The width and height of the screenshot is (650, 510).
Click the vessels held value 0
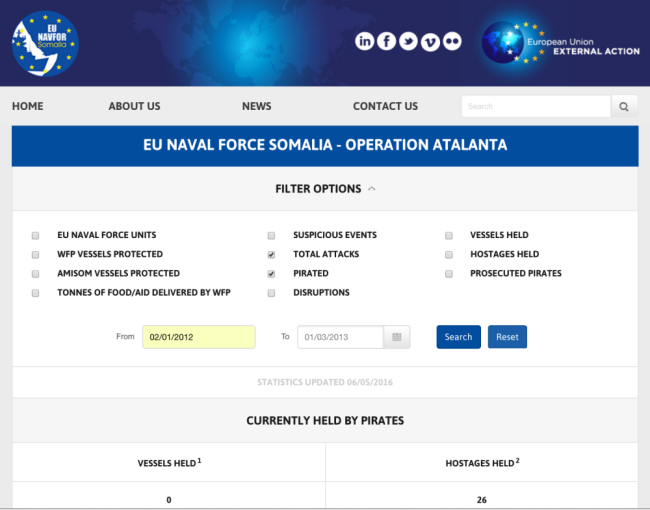pyautogui.click(x=169, y=500)
